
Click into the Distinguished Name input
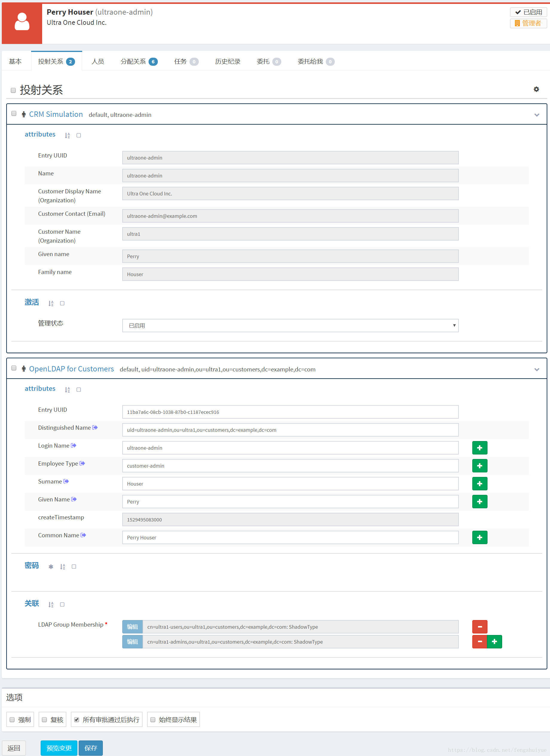(x=290, y=430)
